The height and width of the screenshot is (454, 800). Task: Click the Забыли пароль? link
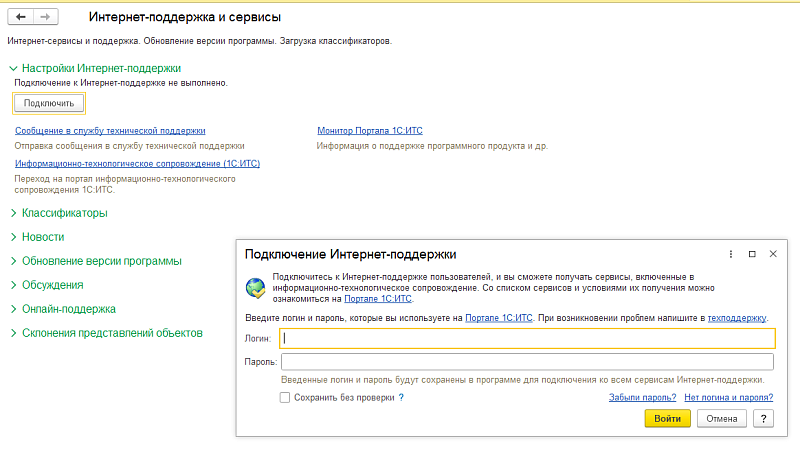coord(642,398)
